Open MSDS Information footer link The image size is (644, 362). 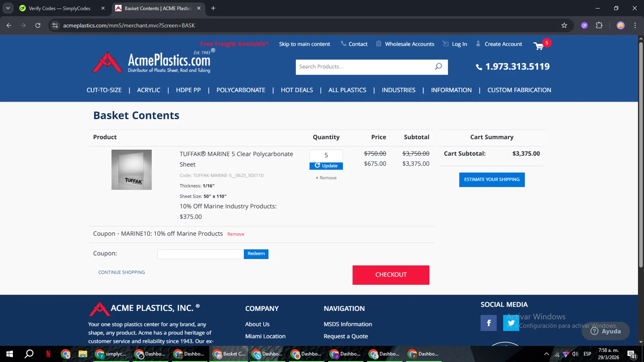point(348,324)
